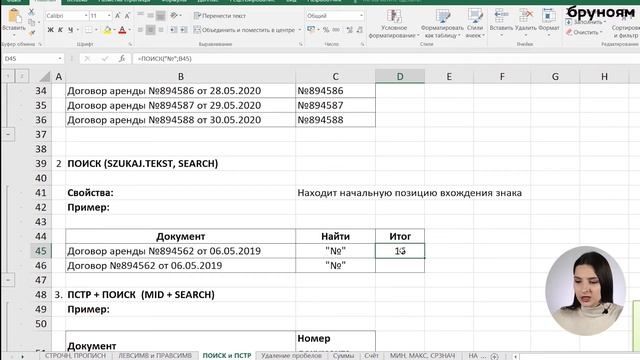Expand Объединить и поместить в центре arrow
This screenshot has width=640, height=360.
pyautogui.click(x=300, y=30)
